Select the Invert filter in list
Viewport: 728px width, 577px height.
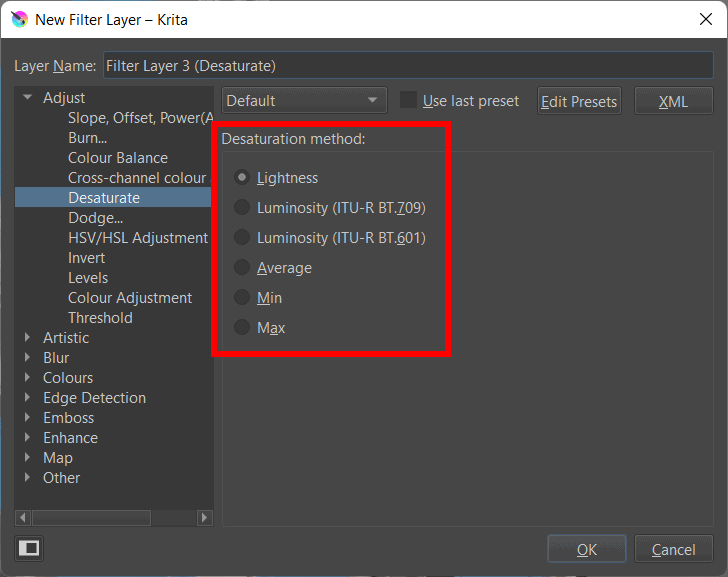pyautogui.click(x=86, y=258)
